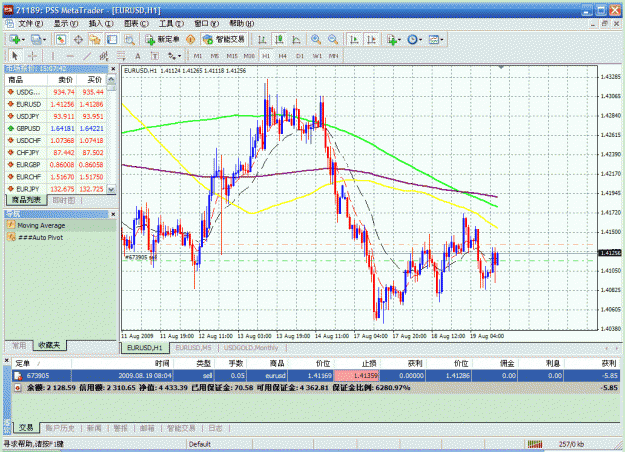The image size is (625, 452).
Task: Open the 文件 menu
Action: click(x=30, y=24)
